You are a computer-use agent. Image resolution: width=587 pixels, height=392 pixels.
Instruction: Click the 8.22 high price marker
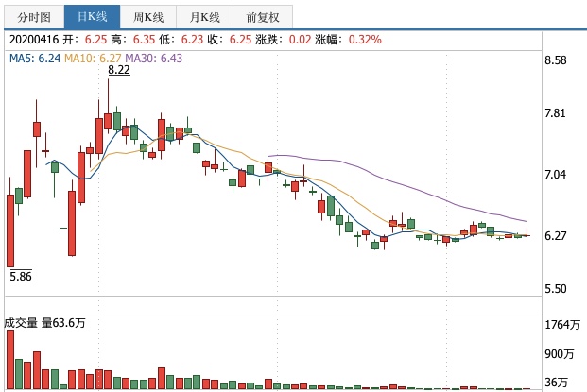pyautogui.click(x=119, y=70)
